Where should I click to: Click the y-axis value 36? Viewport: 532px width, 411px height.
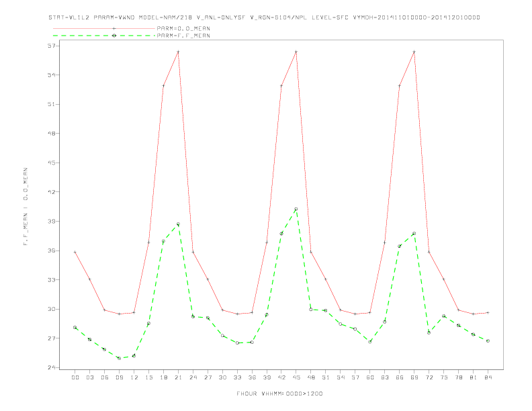click(52, 250)
